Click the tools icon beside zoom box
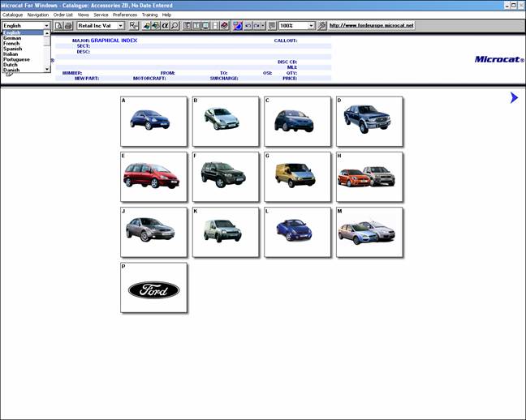 click(x=322, y=26)
